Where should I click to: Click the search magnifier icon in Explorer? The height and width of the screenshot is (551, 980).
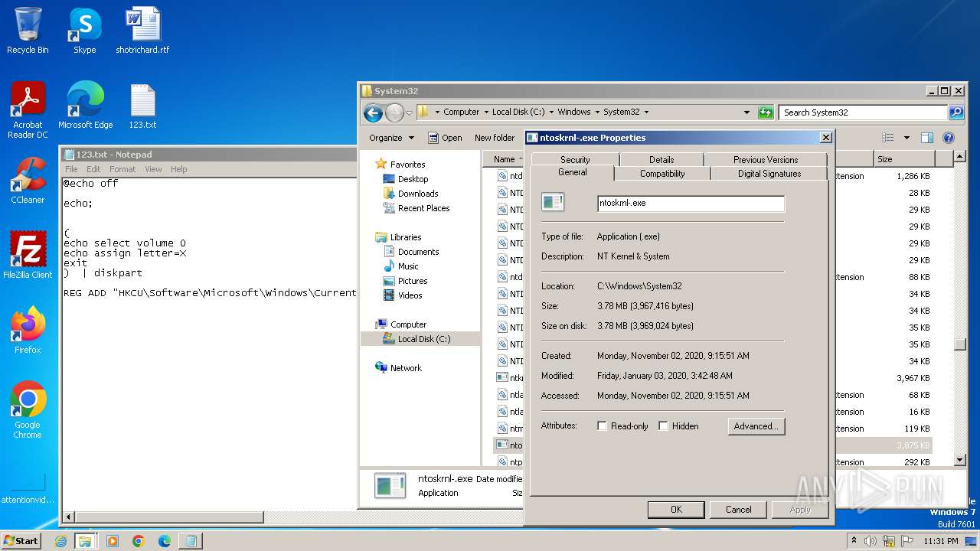955,112
